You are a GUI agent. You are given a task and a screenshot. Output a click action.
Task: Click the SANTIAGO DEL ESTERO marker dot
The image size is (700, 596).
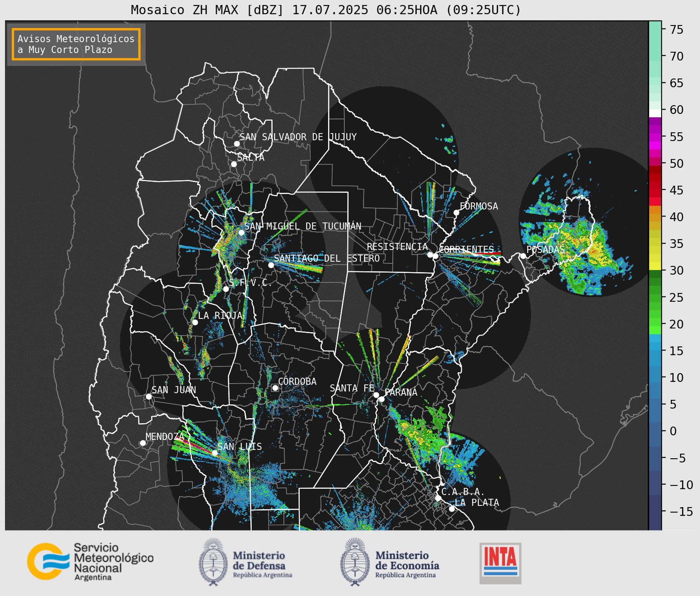click(271, 265)
